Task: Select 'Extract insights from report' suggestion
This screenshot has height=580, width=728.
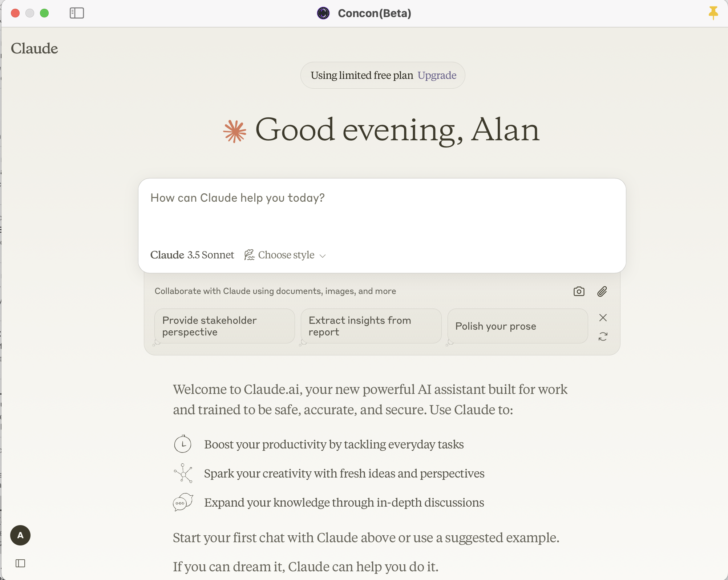Action: (371, 326)
